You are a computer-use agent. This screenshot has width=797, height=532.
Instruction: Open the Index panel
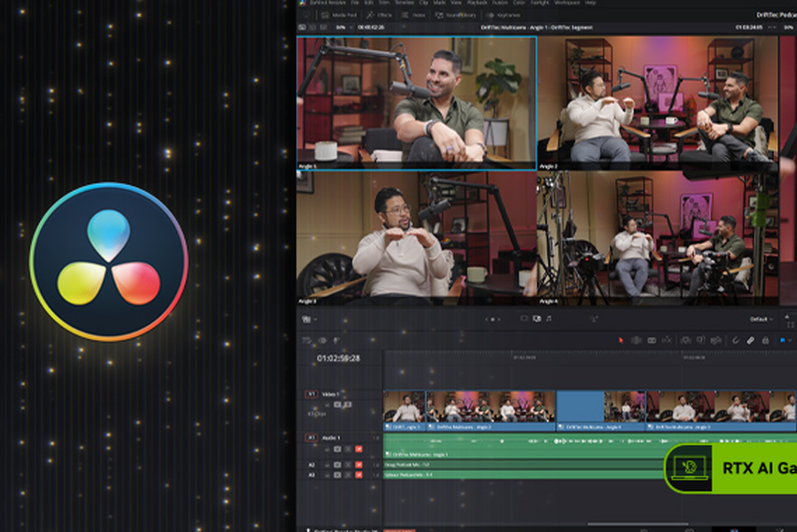pyautogui.click(x=414, y=15)
